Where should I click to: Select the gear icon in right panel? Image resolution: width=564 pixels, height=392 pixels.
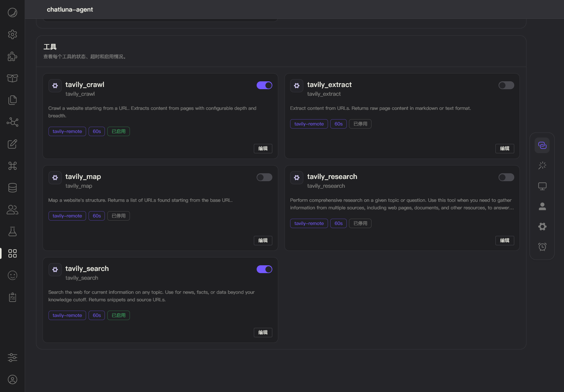[x=542, y=227]
